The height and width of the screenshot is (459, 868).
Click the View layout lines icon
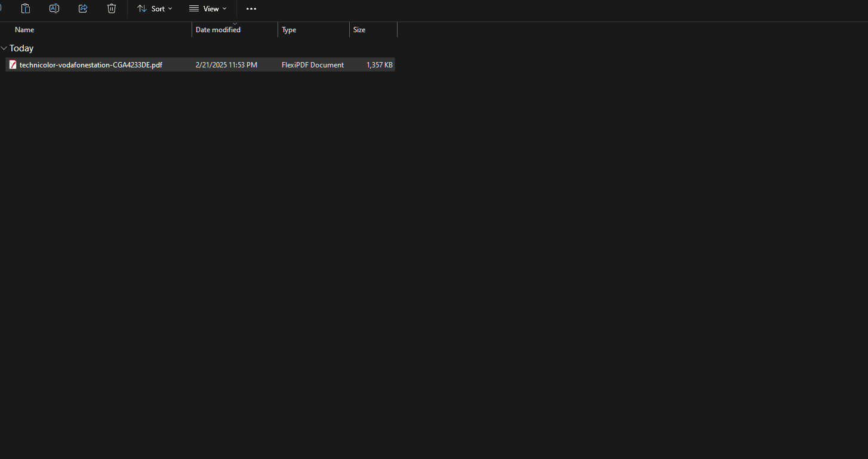194,9
